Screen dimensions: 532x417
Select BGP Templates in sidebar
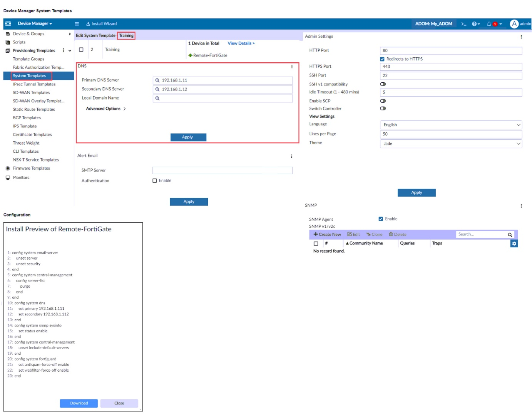coord(27,118)
